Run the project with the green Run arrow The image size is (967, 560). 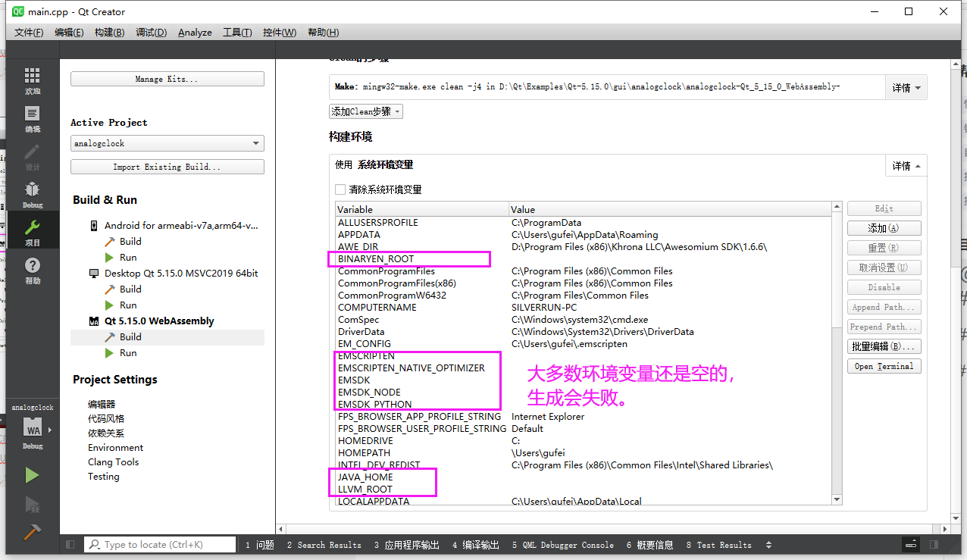click(x=32, y=474)
